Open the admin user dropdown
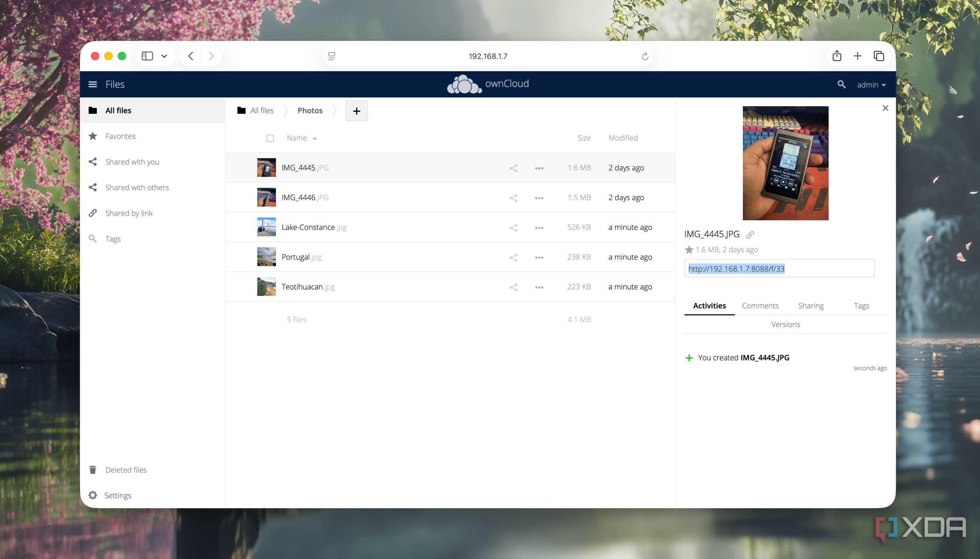This screenshot has height=559, width=980. click(871, 85)
